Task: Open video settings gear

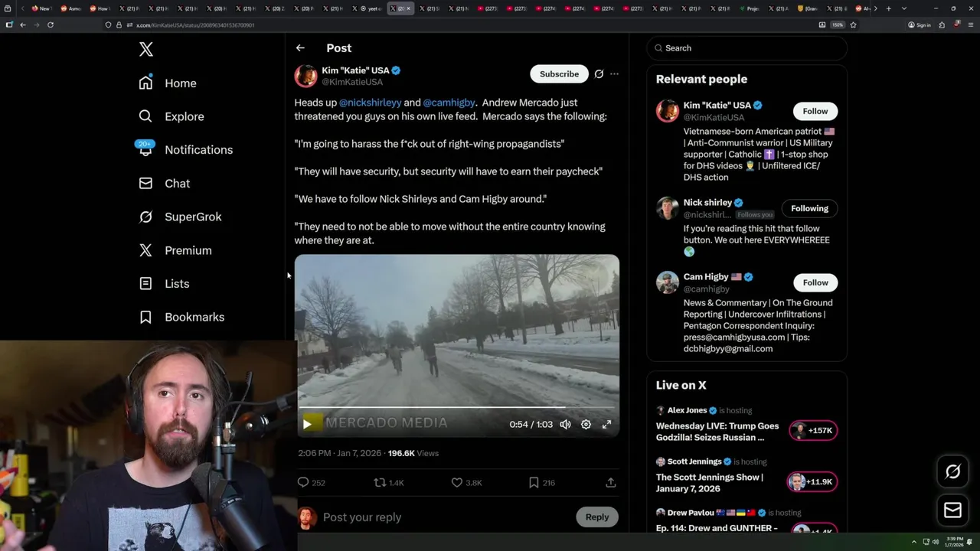Action: point(586,424)
